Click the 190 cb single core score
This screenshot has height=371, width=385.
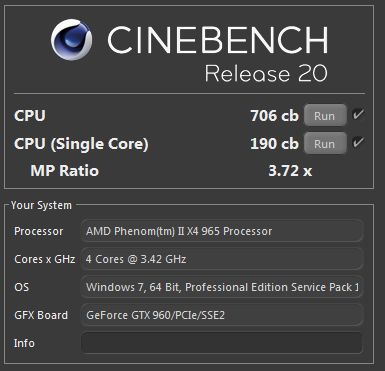pyautogui.click(x=274, y=144)
